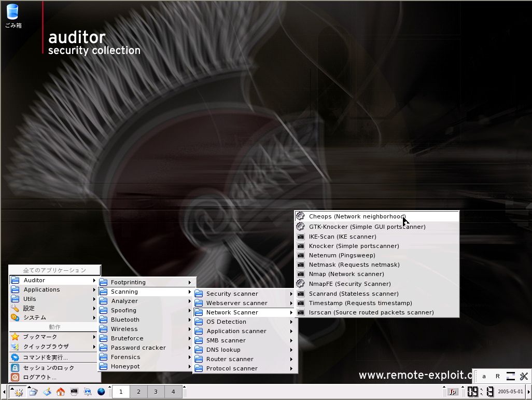This screenshot has height=400, width=532.
Task: Open the Home folder icon in the panel
Action: point(61,392)
